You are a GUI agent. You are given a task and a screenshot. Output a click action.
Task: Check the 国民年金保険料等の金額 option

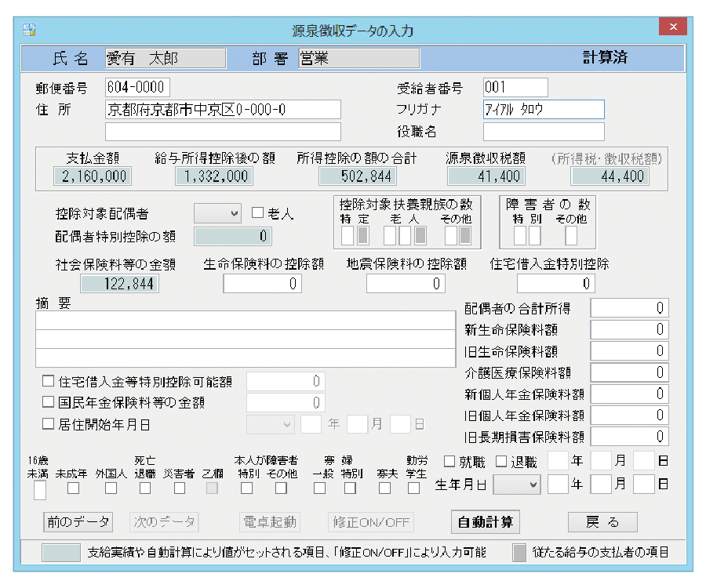(49, 403)
